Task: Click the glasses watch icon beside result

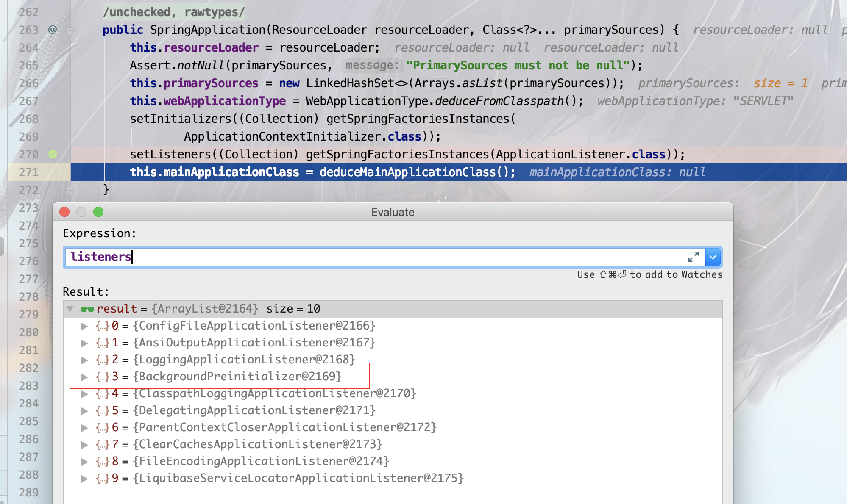Action: 87,309
